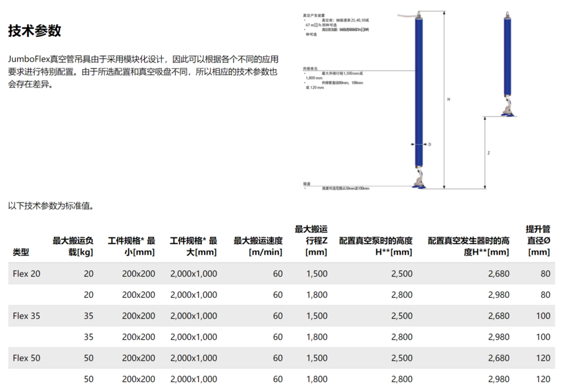Click the 1,500 travel in Flex 20 row
The image size is (566, 392).
[317, 274]
